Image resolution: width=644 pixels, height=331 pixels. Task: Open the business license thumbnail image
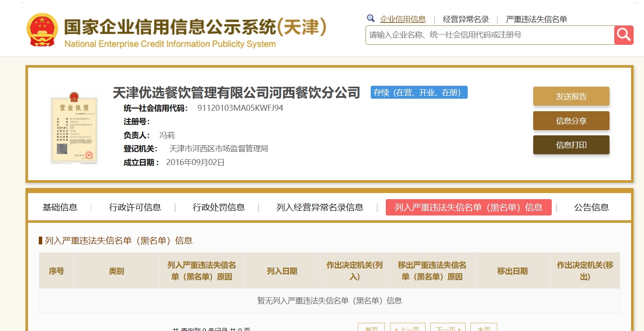tap(74, 128)
